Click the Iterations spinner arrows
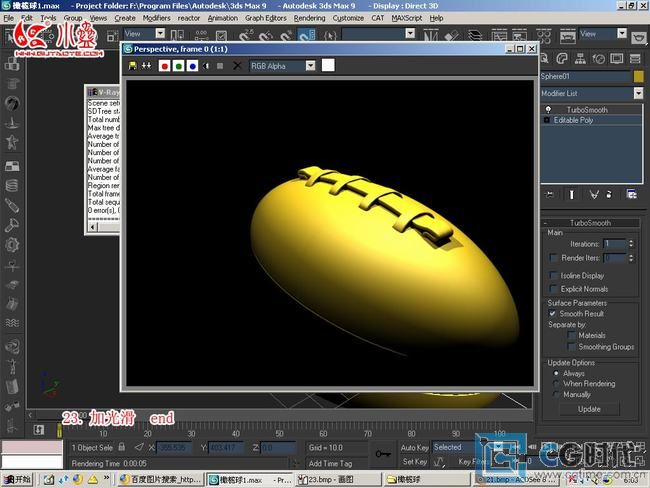This screenshot has width=650, height=488. pyautogui.click(x=631, y=244)
